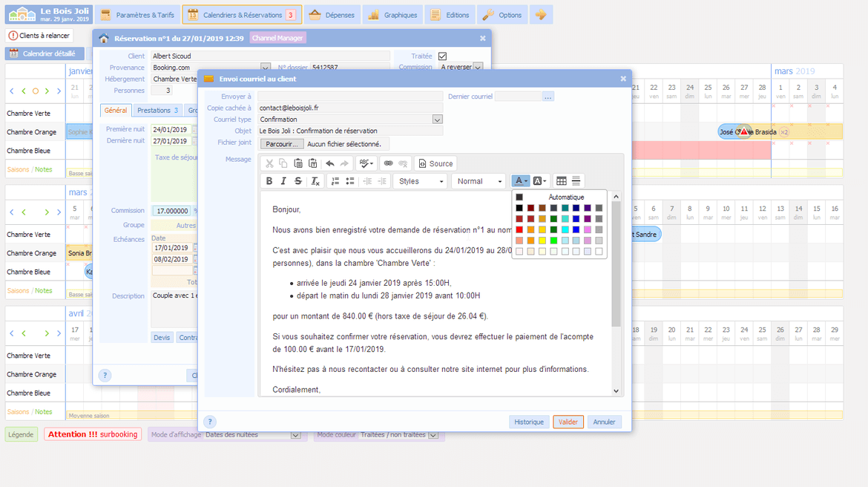Viewport: 868px width, 487px height.
Task: Insert a numbered list in message
Action: point(335,181)
